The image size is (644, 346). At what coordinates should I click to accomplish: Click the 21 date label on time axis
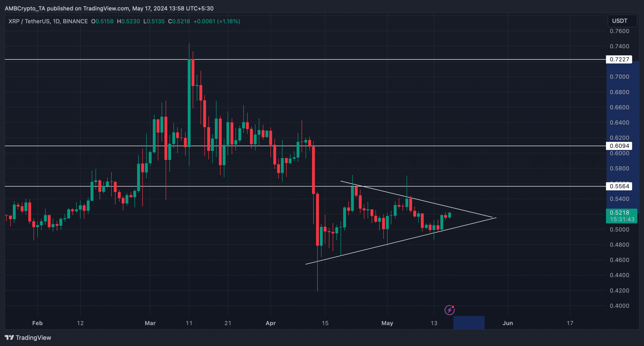(228, 323)
